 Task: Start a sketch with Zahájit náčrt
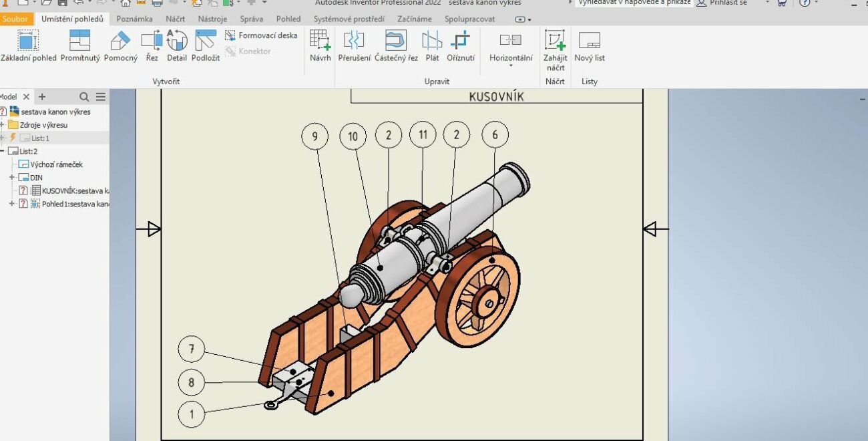coord(555,50)
